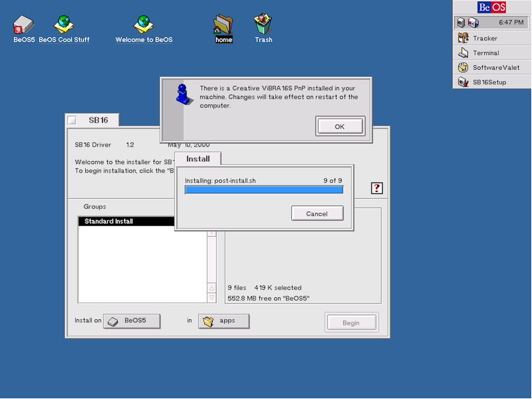Screen dimensions: 532x399
Task: Click the Groups list scrollbar down arrow
Action: (212, 298)
